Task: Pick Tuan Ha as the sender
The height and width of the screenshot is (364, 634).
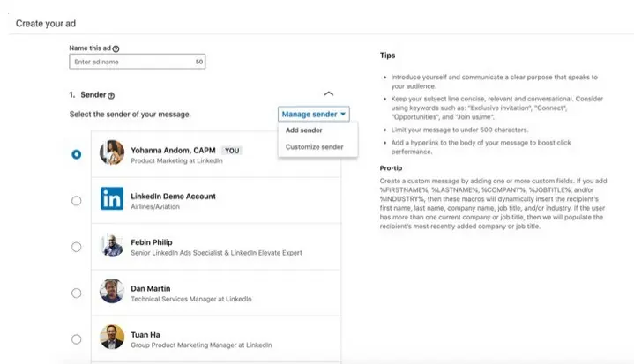Action: [77, 338]
